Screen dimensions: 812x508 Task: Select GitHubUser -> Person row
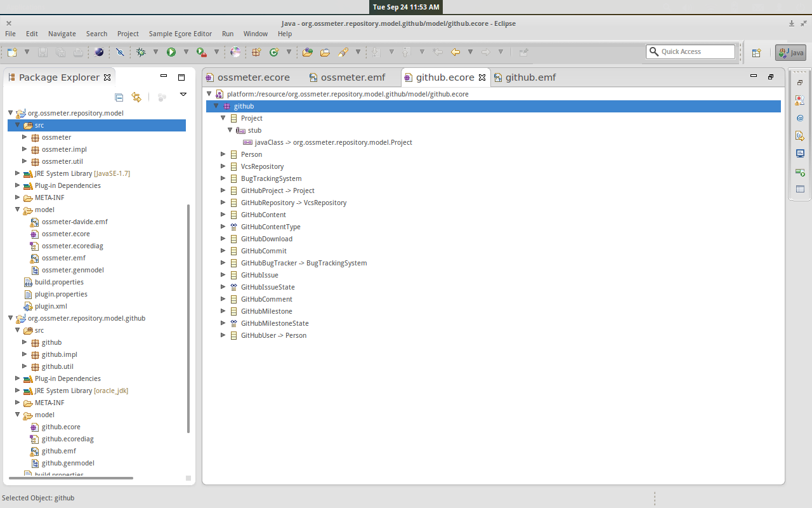point(268,335)
